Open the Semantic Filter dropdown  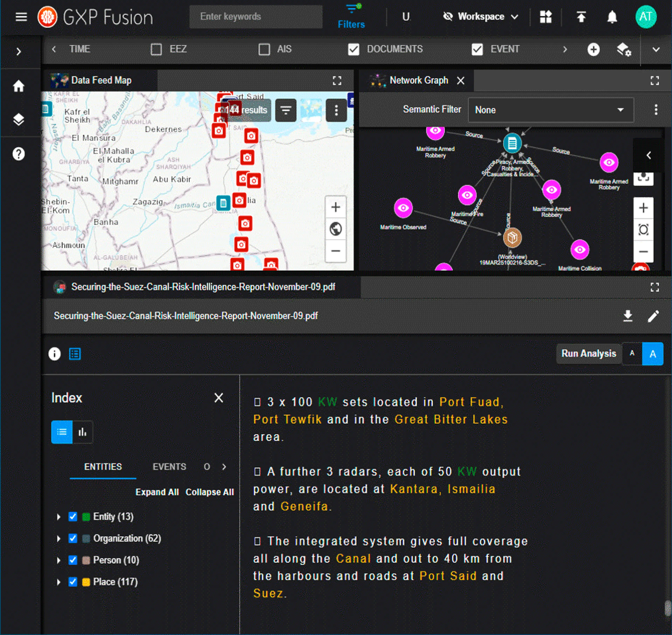pos(551,110)
